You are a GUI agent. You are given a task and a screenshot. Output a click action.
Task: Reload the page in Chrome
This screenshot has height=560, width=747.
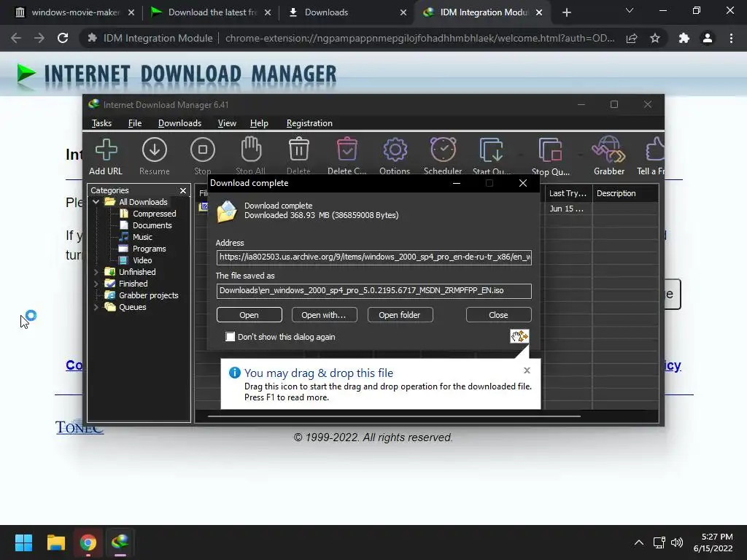(63, 38)
